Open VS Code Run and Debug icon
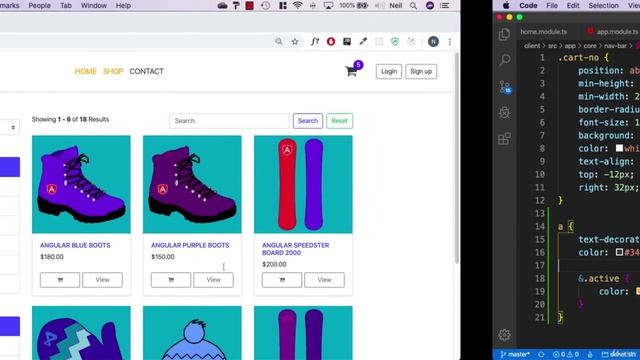The image size is (640, 360). coord(504,113)
